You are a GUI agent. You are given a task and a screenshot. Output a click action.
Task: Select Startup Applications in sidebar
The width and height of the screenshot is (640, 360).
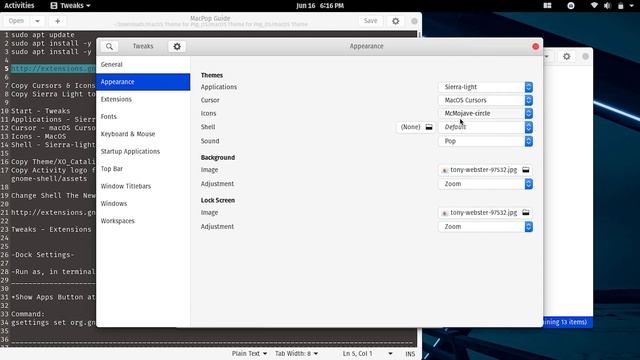[143, 151]
